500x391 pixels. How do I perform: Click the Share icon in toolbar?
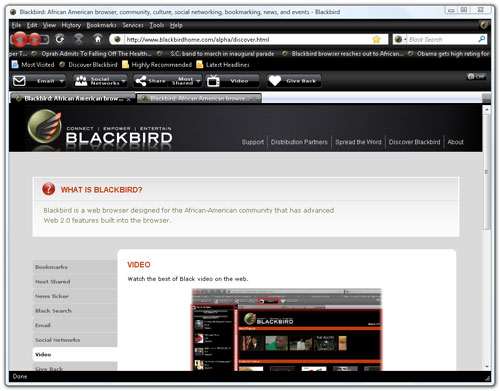point(141,81)
